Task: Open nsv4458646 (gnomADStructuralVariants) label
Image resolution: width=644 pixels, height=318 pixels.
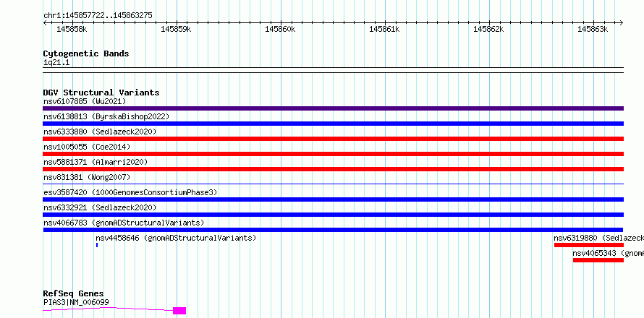Action: (x=176, y=238)
